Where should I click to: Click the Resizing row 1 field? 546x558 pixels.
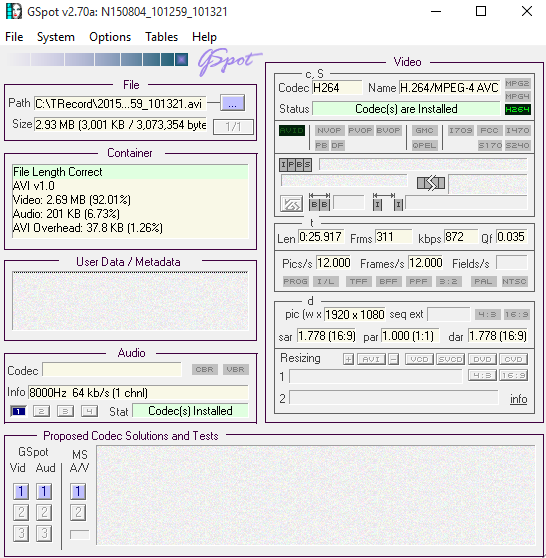point(376,376)
